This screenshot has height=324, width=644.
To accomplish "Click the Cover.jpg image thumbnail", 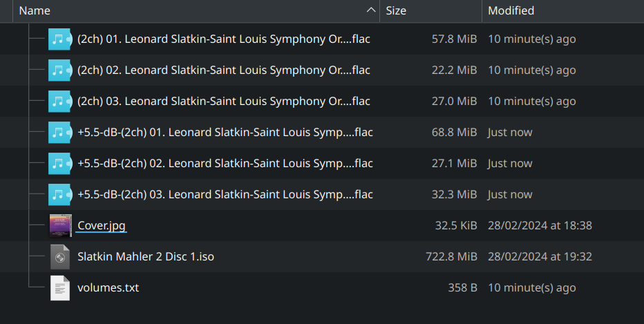I will pos(60,225).
